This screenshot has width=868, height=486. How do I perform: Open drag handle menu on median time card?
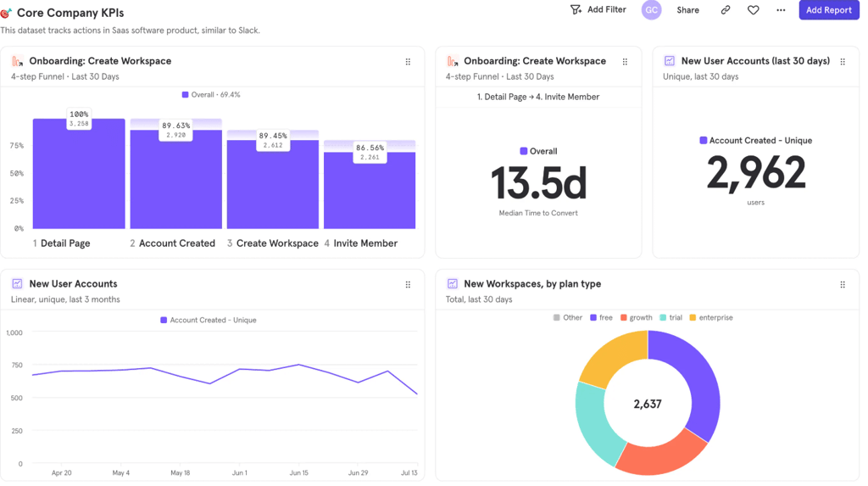pos(625,62)
